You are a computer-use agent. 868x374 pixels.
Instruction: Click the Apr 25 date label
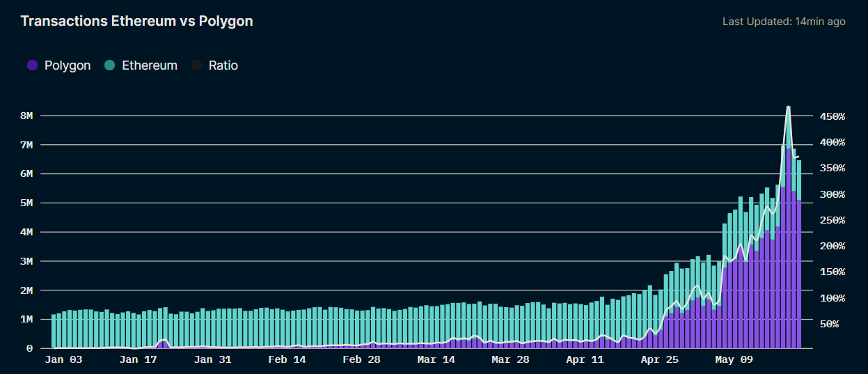pos(659,359)
